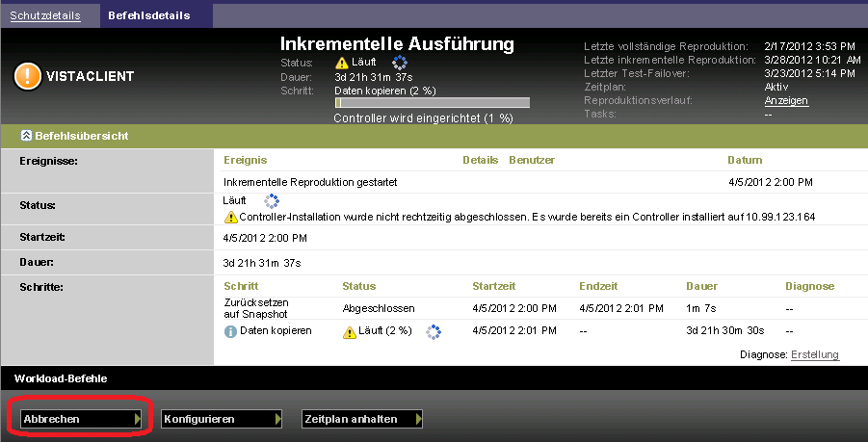Screen dimensions: 868x442
Task: Click the 'Daten kopieren' step name
Action: click(x=276, y=331)
